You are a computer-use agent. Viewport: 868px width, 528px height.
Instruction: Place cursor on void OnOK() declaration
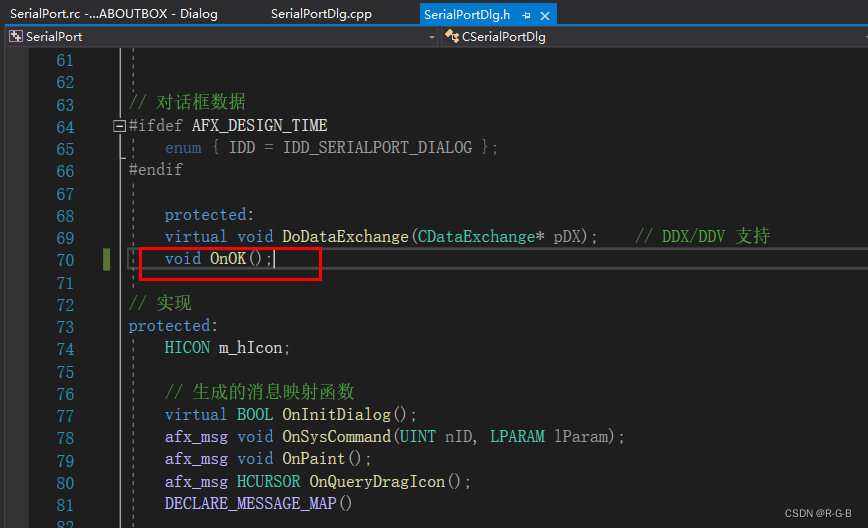218,258
